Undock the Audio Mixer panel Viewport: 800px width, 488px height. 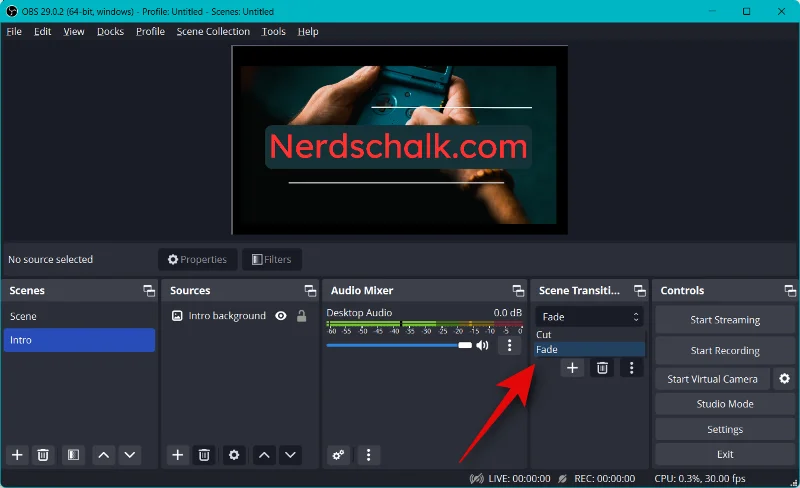coord(518,290)
